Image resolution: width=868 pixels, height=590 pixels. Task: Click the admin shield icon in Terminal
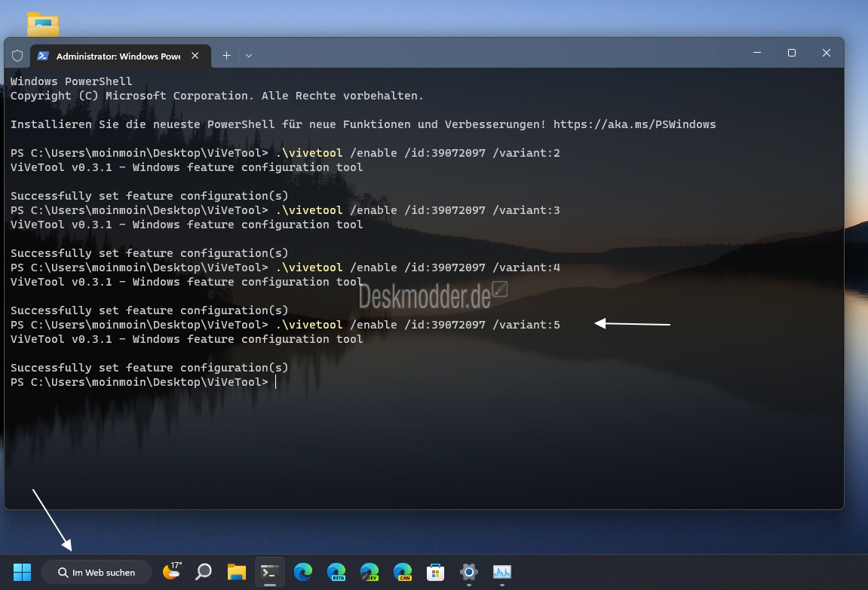click(17, 56)
